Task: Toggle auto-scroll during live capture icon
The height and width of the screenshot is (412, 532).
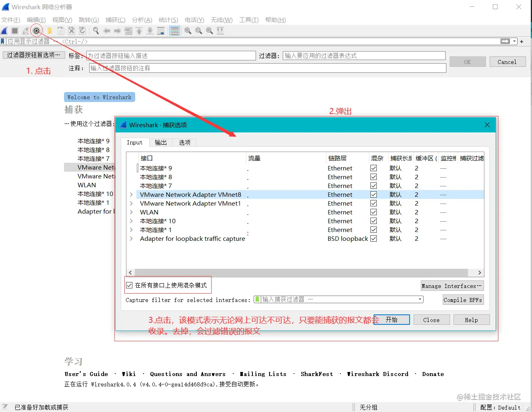Action: [x=161, y=31]
